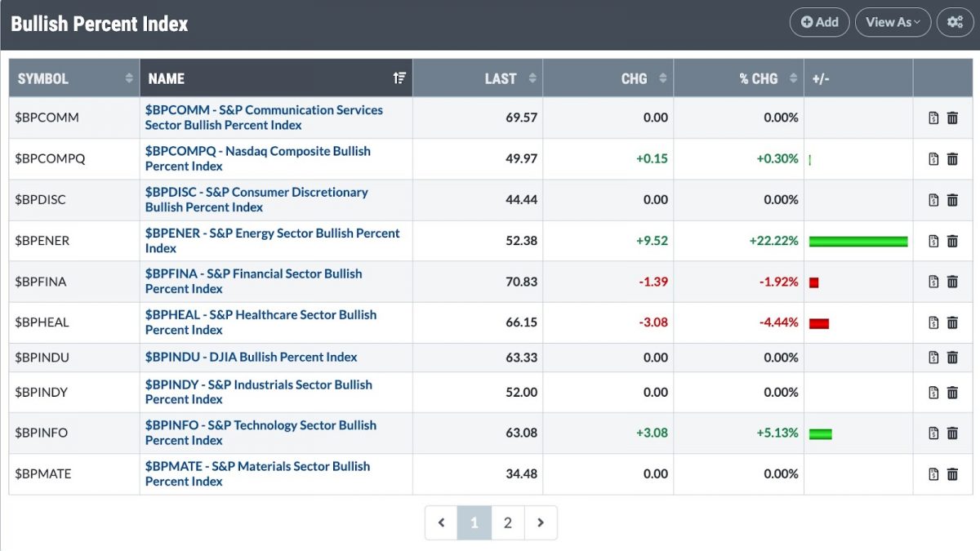Click the +0.30% change value
980x551 pixels.
777,159
